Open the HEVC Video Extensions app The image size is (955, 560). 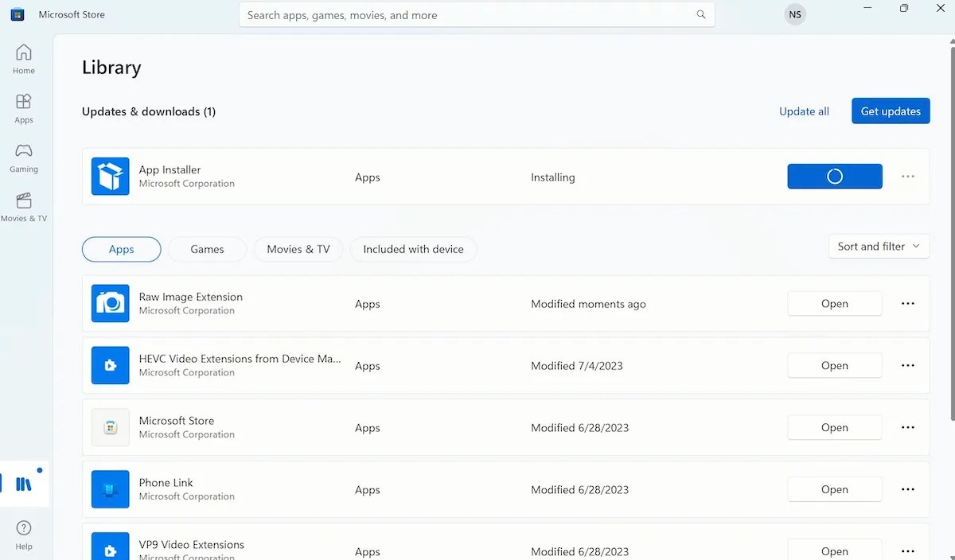[x=834, y=365]
